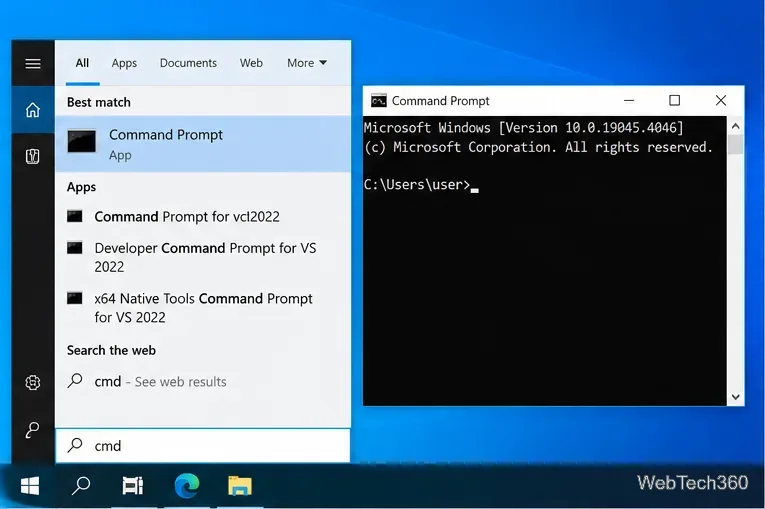Screen dimensions: 765x509
Task: Click the Search the web heading
Action: tap(111, 350)
